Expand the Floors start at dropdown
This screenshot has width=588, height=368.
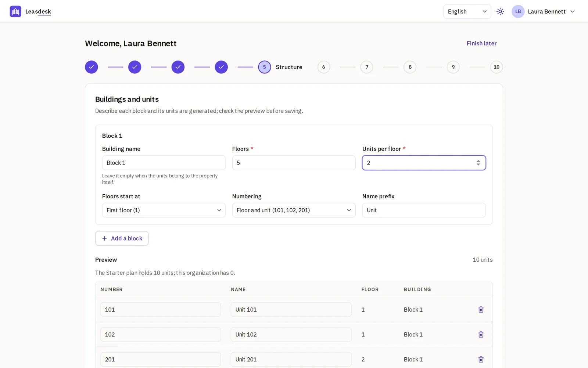[164, 210]
